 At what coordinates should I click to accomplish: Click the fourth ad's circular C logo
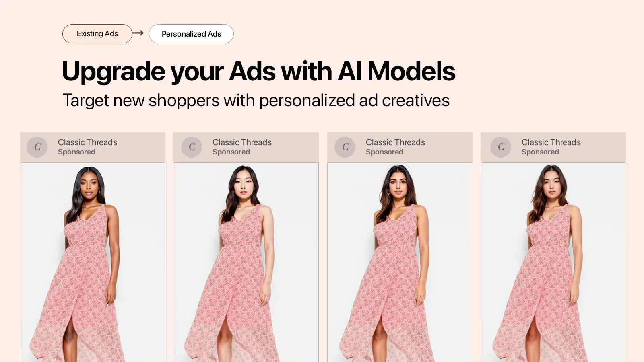pyautogui.click(x=501, y=147)
